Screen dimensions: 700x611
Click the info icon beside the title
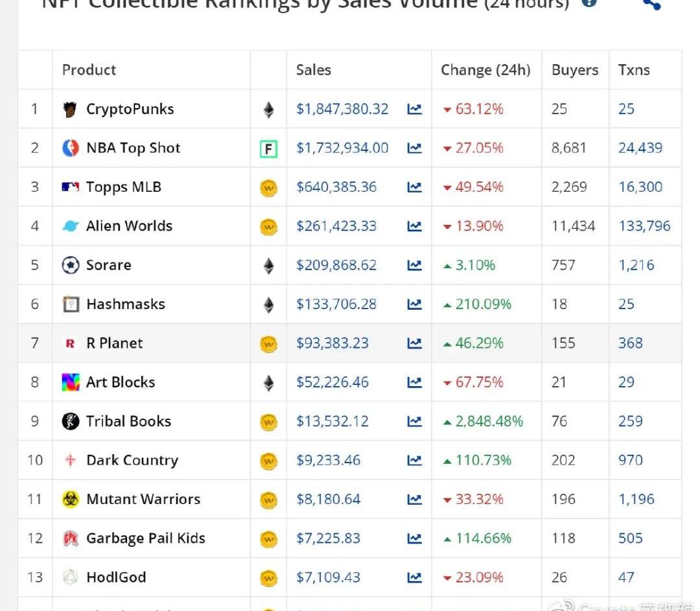tap(589, 3)
